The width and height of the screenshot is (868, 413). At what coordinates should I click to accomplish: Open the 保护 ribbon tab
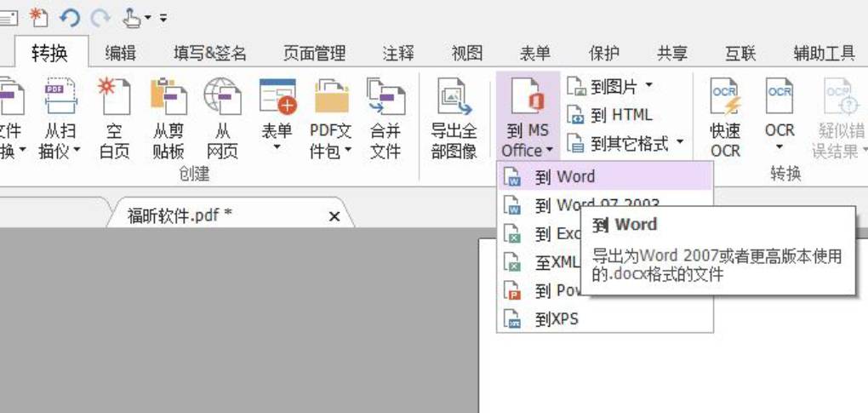[x=604, y=53]
